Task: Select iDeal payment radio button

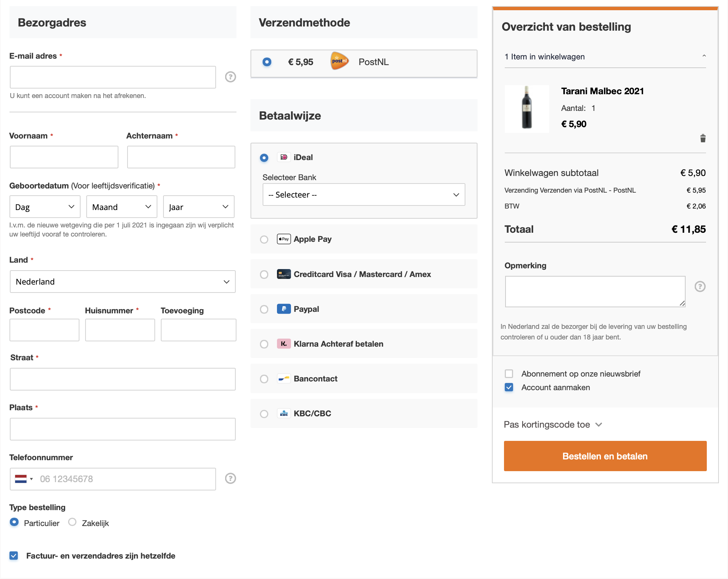Action: pyautogui.click(x=264, y=157)
